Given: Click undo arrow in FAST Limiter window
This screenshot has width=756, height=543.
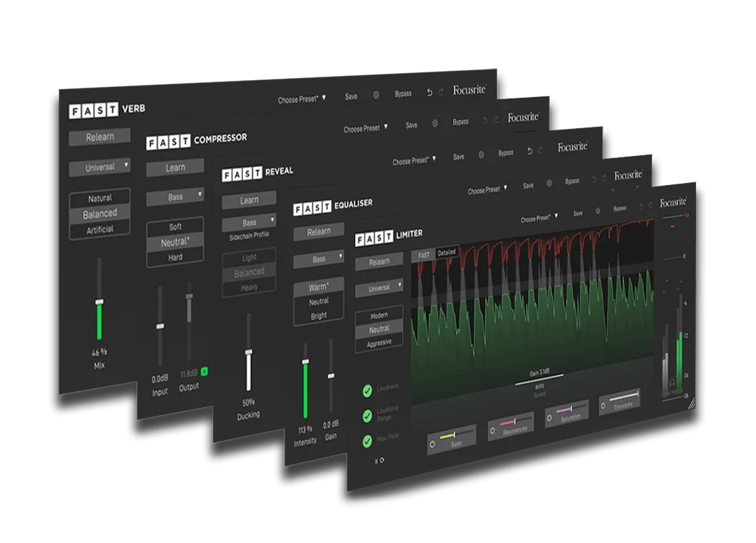Looking at the screenshot, I should coord(641,206).
